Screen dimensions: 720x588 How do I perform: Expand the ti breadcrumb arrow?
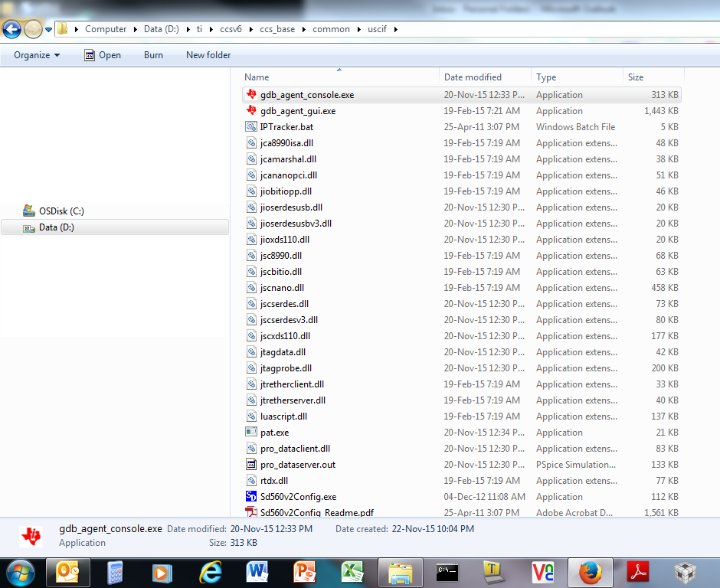coord(211,29)
